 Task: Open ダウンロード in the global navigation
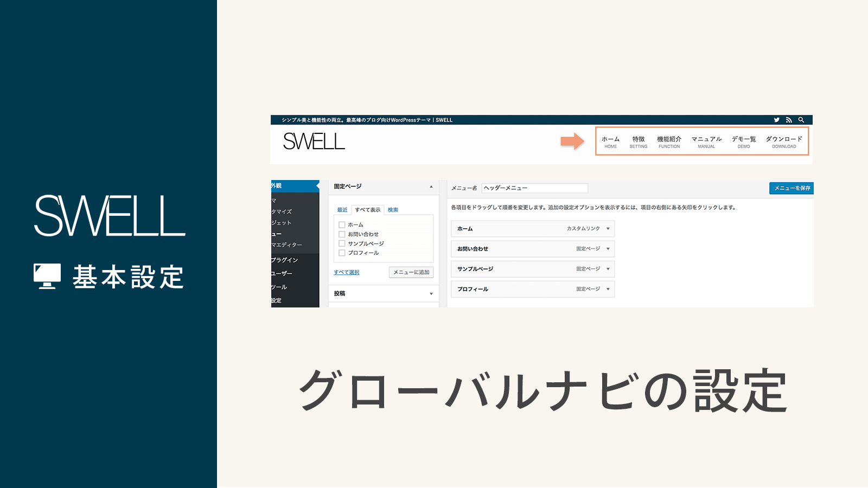pyautogui.click(x=784, y=142)
